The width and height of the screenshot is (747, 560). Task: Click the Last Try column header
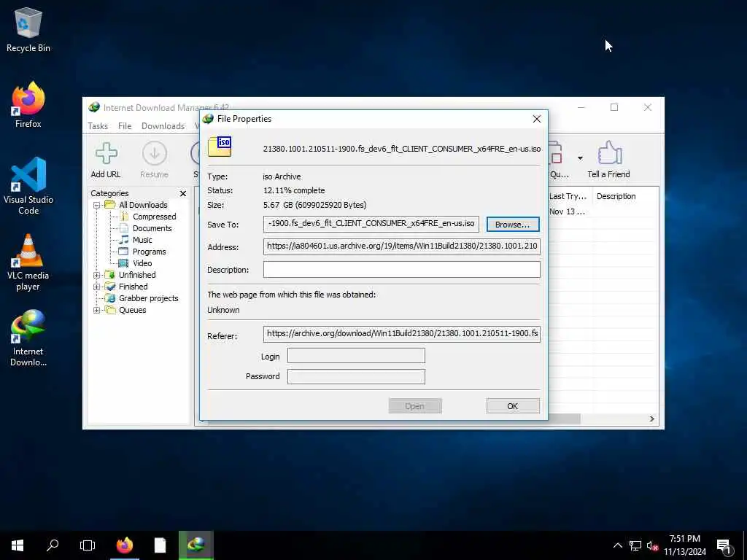click(568, 196)
